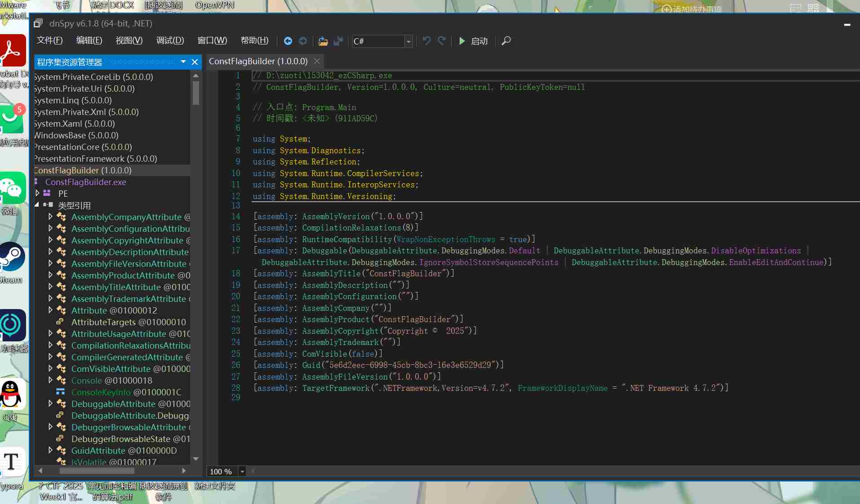860x504 pixels.
Task: Open the WeChat desktop icon
Action: 13,188
